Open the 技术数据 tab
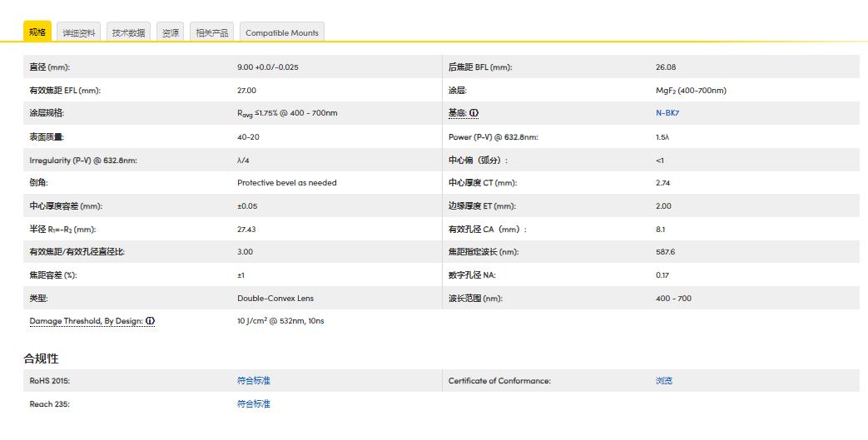This screenshot has height=440, width=868. coord(128,33)
